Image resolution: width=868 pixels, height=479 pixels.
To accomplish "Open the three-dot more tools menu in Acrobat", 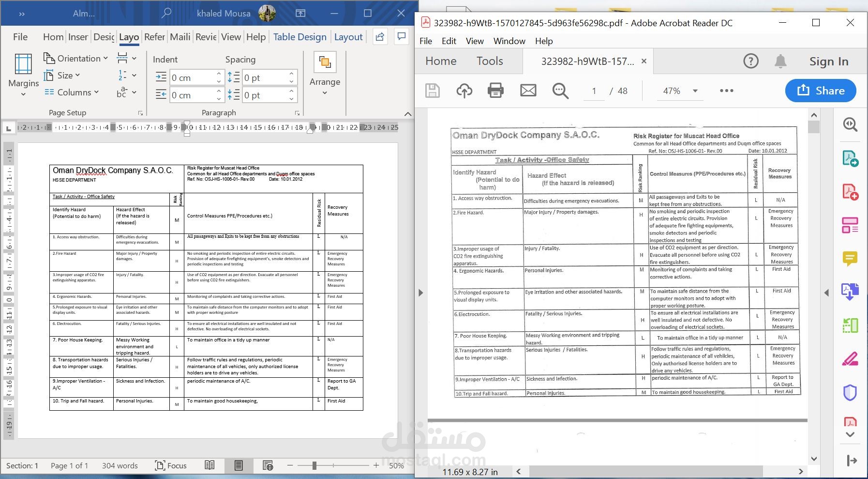I will point(726,91).
